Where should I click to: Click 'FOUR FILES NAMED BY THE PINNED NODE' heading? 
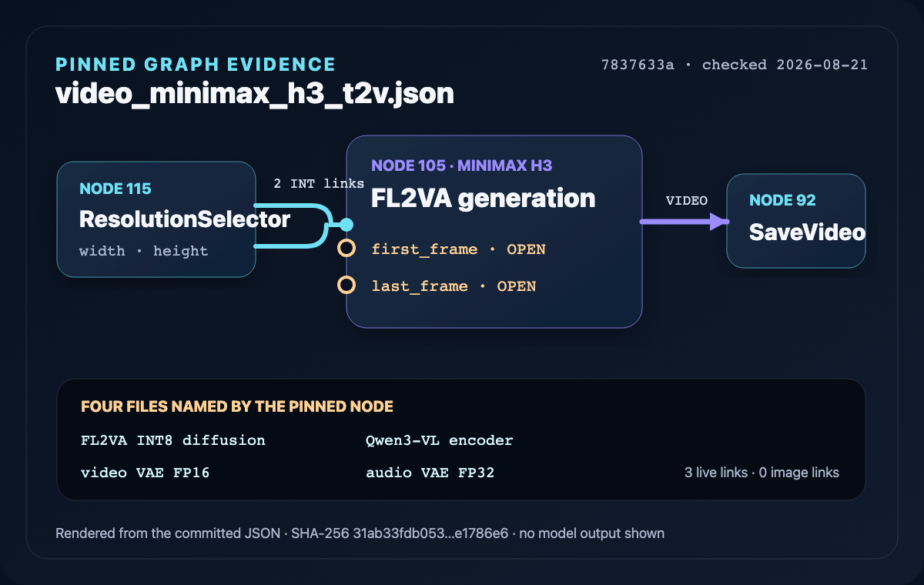click(x=237, y=406)
